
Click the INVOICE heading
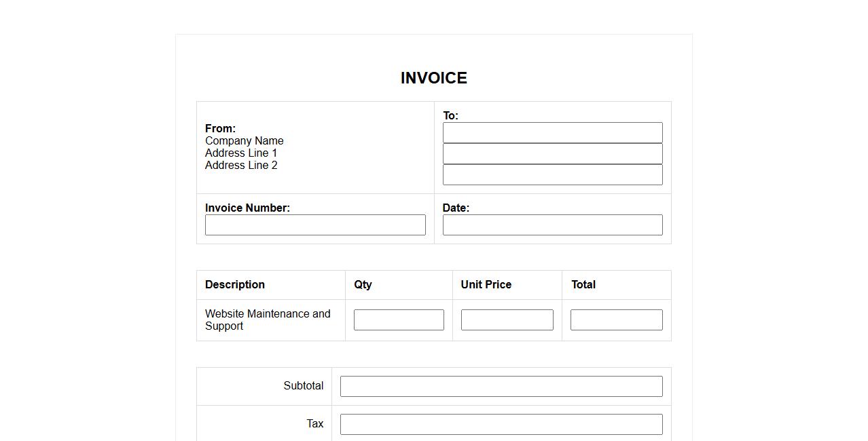coord(433,78)
